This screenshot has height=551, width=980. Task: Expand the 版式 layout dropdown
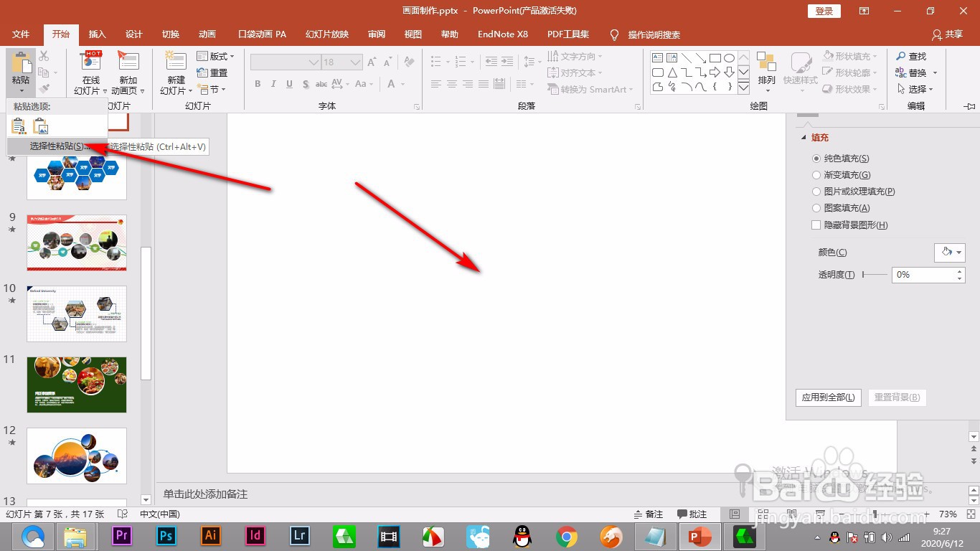[x=215, y=56]
